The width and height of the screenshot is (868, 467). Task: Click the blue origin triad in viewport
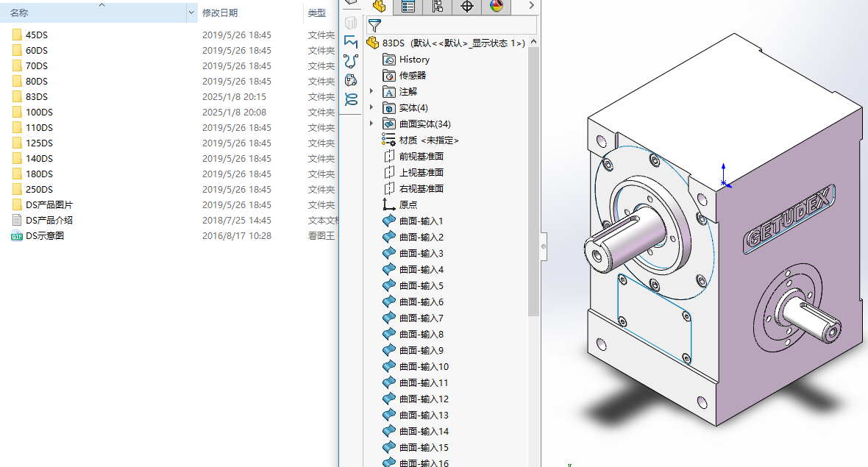pos(725,177)
